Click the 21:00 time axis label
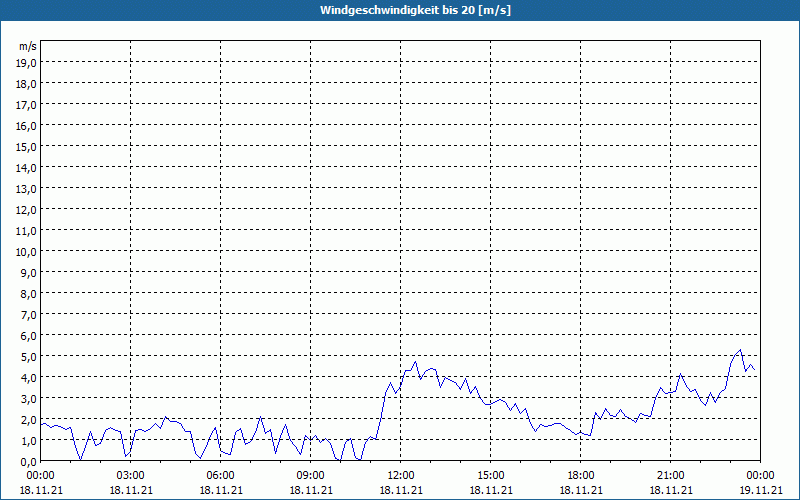 tap(671, 475)
